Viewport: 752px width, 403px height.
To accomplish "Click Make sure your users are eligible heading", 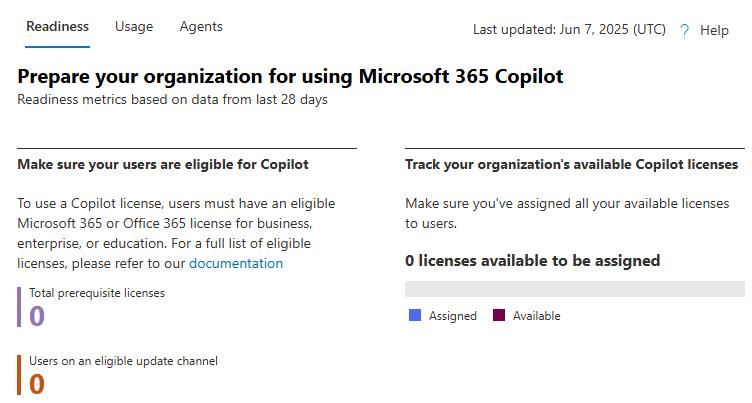I will coord(163,165).
